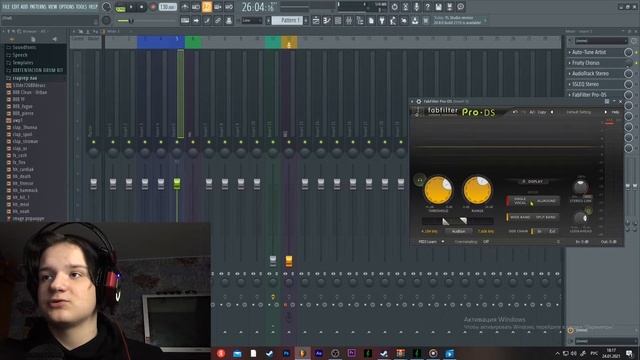Click the Display button in Pro-DS
This screenshot has height=360, width=640.
coord(533,181)
